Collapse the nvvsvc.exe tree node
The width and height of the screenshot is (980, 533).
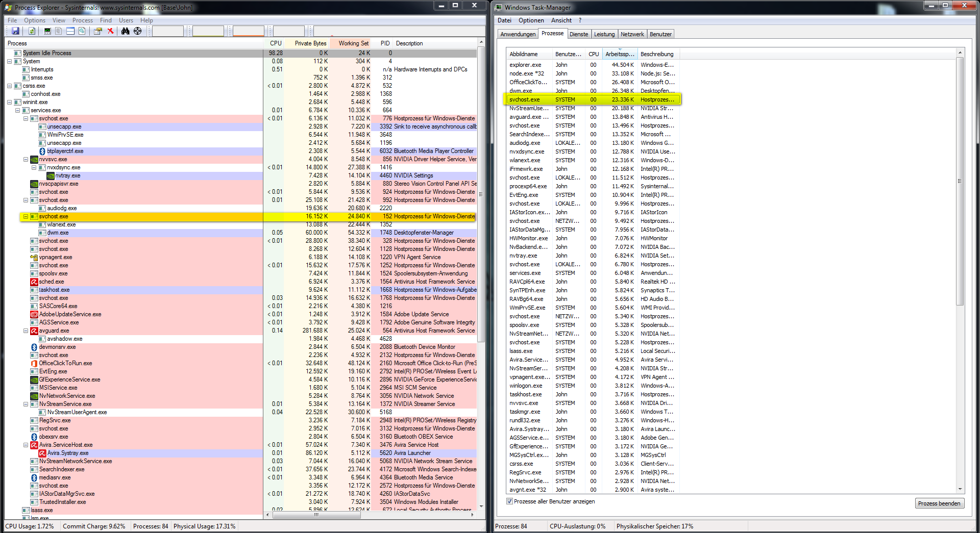26,159
